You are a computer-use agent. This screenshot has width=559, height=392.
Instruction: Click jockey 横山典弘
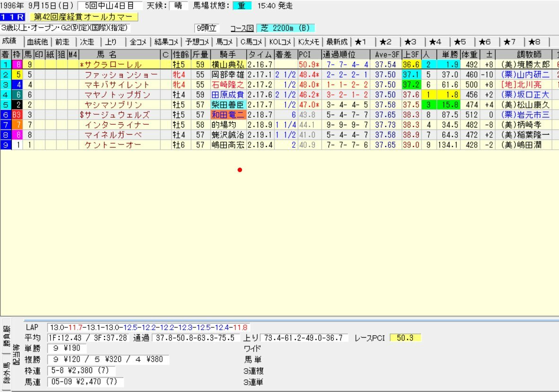pos(228,65)
